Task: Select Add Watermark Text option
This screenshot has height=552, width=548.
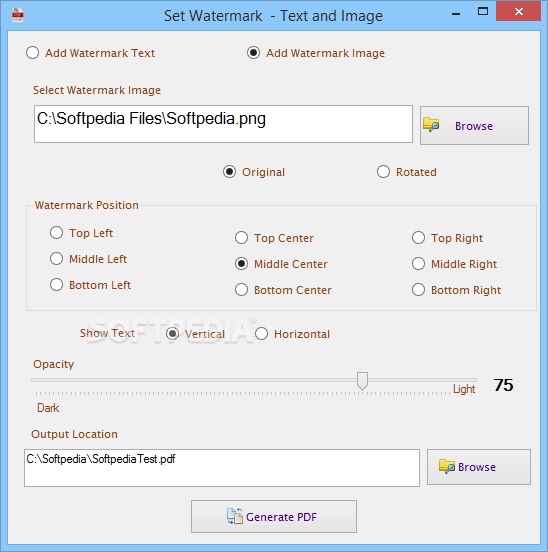Action: click(x=90, y=53)
